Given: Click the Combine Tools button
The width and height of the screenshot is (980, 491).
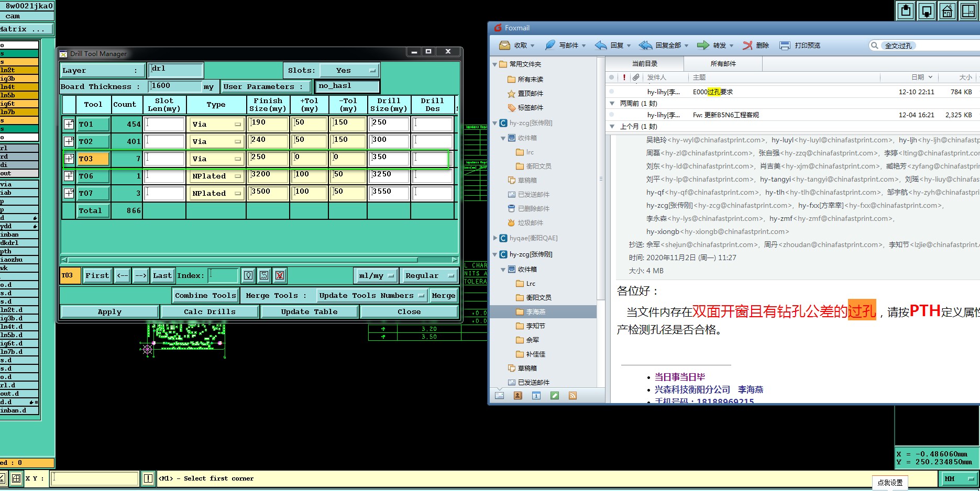Looking at the screenshot, I should (x=205, y=296).
